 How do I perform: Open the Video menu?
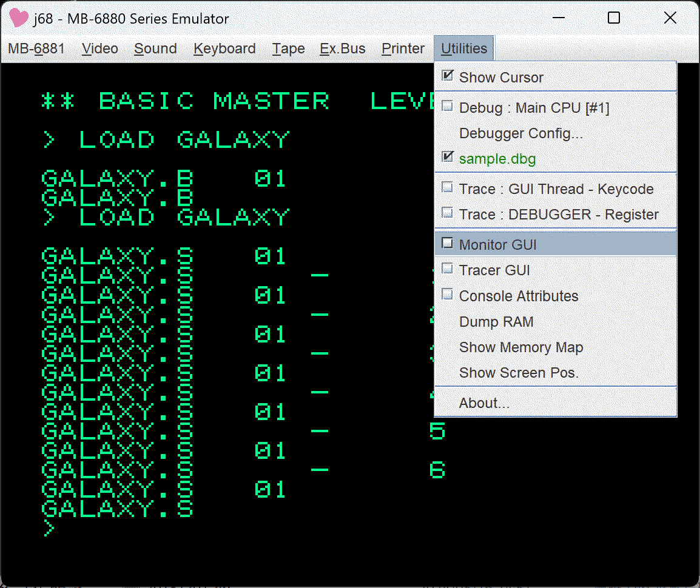(100, 48)
